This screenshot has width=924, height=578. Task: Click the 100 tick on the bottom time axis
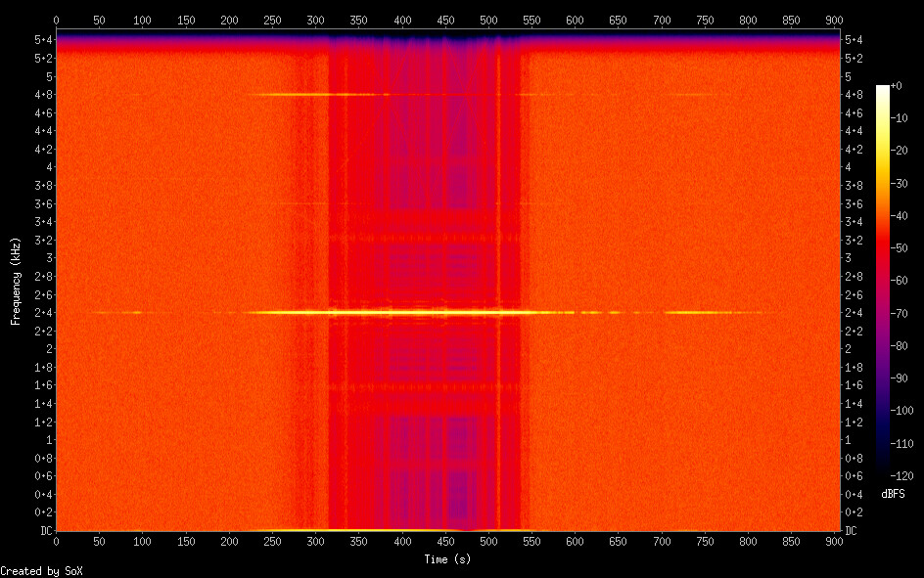coord(142,541)
